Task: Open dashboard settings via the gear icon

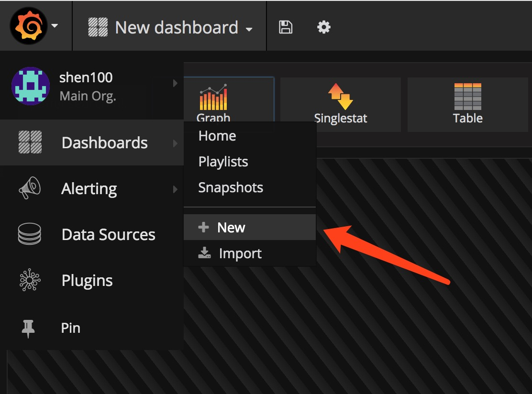Action: 324,27
